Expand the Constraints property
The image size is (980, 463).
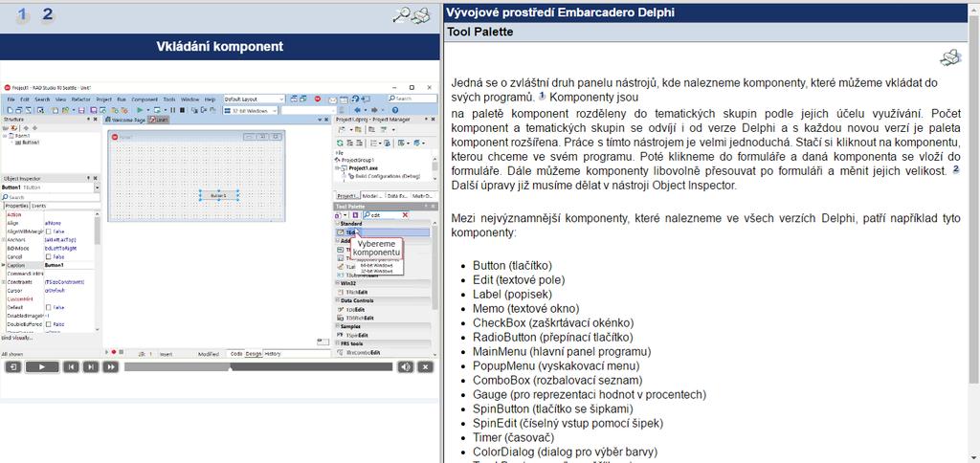coord(4,282)
